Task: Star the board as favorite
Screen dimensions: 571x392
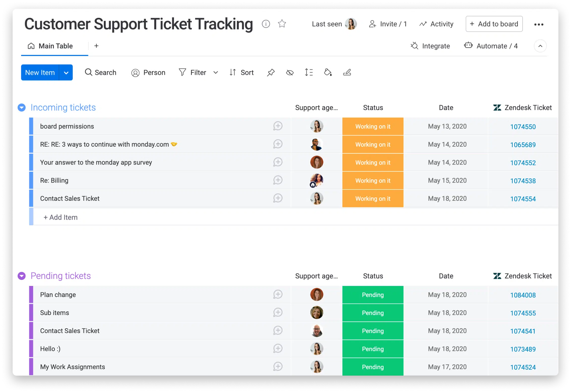Action: coord(282,24)
